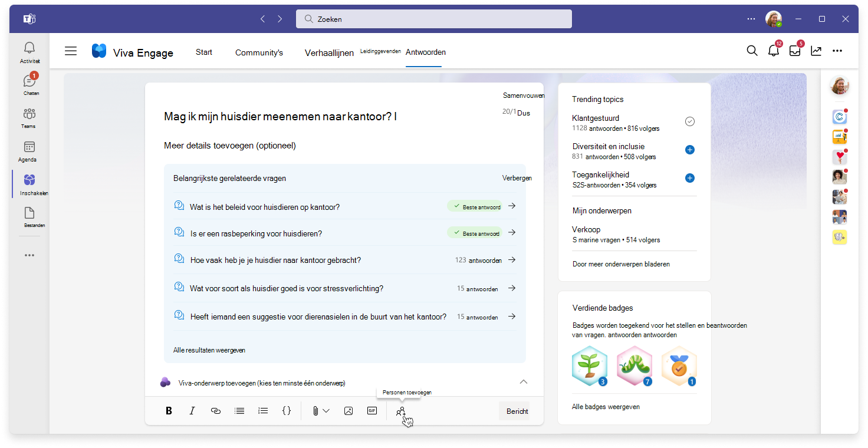The image size is (868, 448).
Task: Follow Diversiteit en inclusie topic
Action: [x=690, y=150]
